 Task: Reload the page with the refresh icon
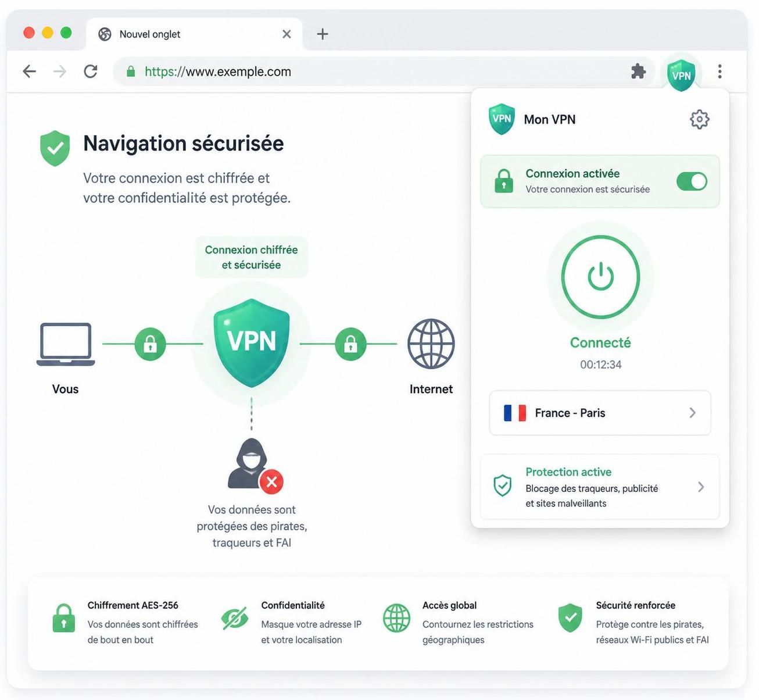[x=91, y=72]
